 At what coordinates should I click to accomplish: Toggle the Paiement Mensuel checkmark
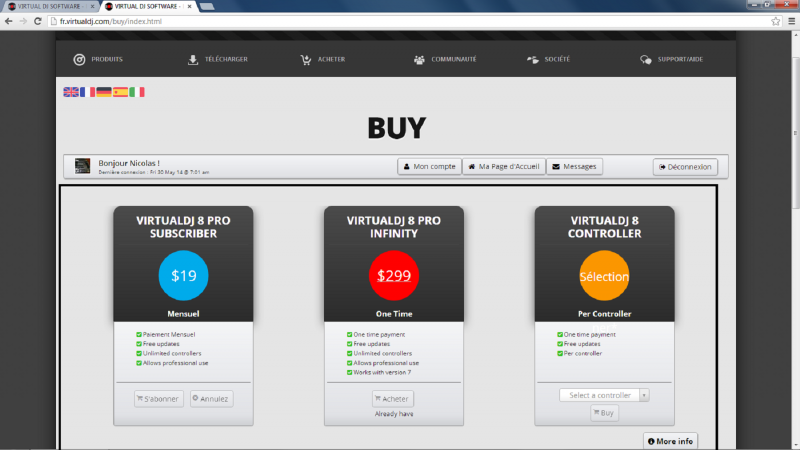point(139,335)
